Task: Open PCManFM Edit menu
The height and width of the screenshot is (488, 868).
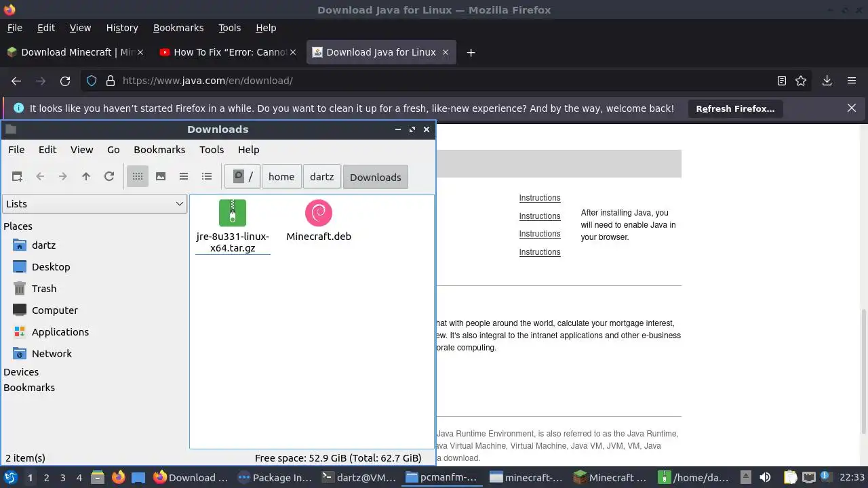Action: (x=47, y=150)
